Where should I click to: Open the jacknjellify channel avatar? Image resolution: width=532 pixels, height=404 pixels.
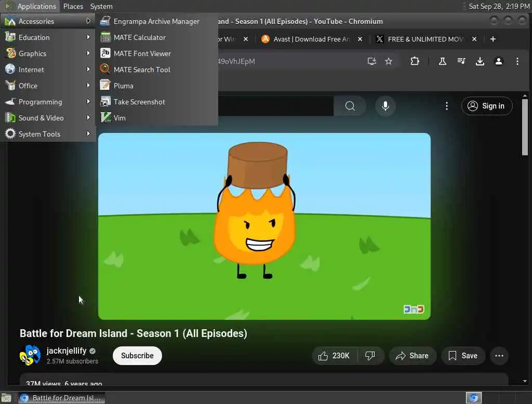[x=30, y=355]
